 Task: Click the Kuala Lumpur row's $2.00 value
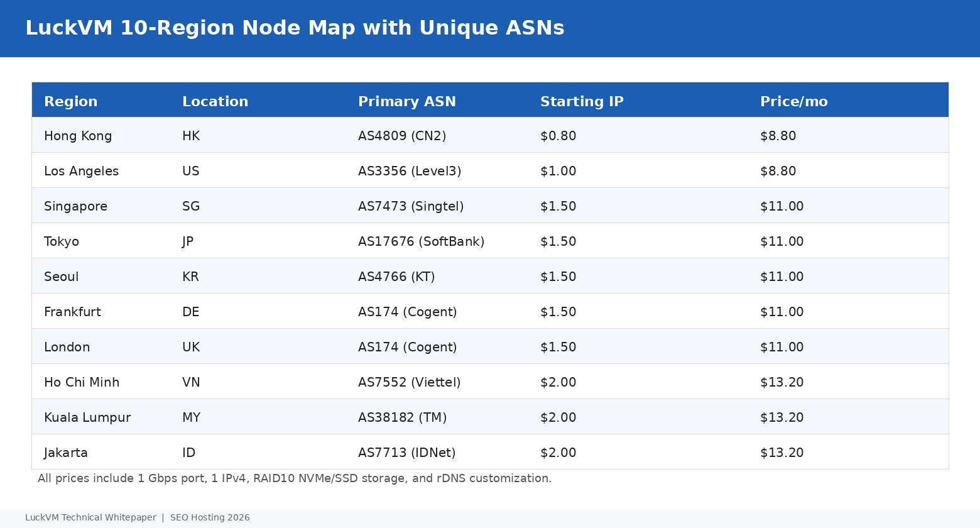click(558, 417)
